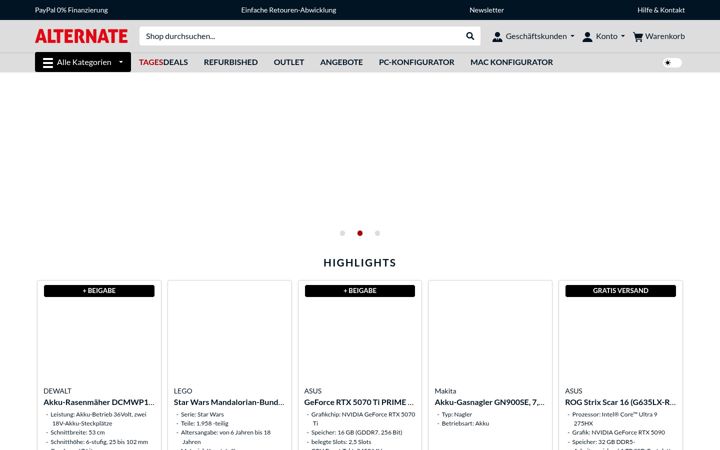
Task: Open the ANGEBOTE menu item
Action: pyautogui.click(x=341, y=62)
